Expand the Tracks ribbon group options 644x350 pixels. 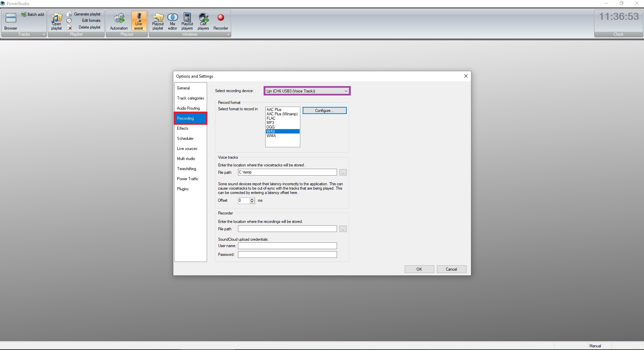tap(44, 35)
